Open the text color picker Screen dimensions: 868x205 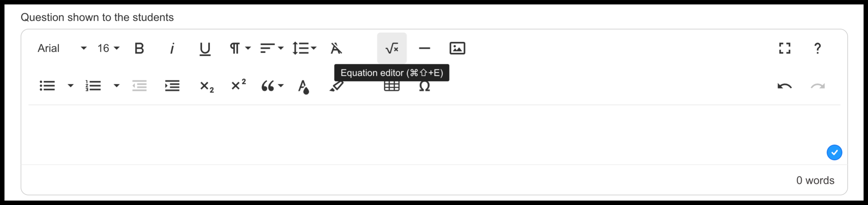pyautogui.click(x=303, y=87)
